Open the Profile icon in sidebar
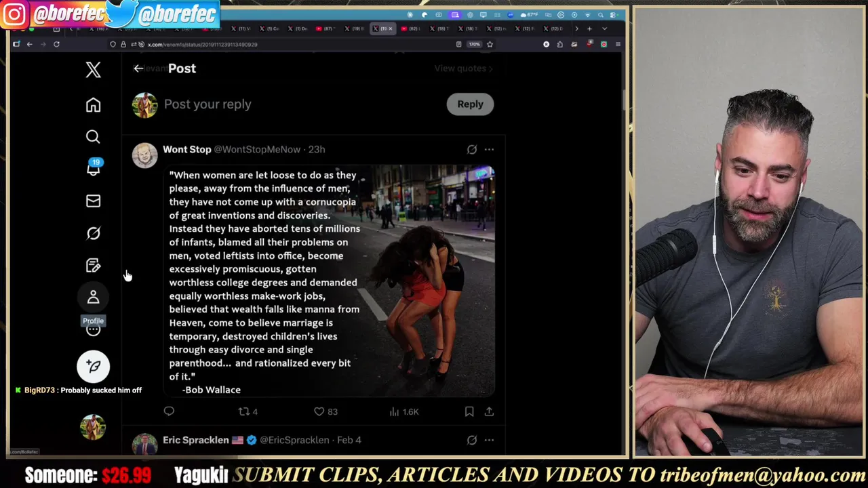This screenshot has height=488, width=868. tap(93, 297)
